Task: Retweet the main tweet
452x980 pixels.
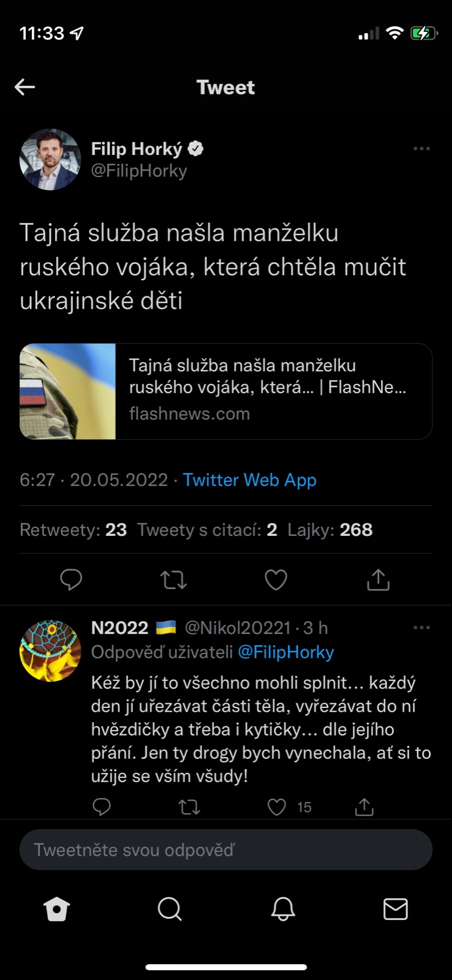Action: coord(173,579)
